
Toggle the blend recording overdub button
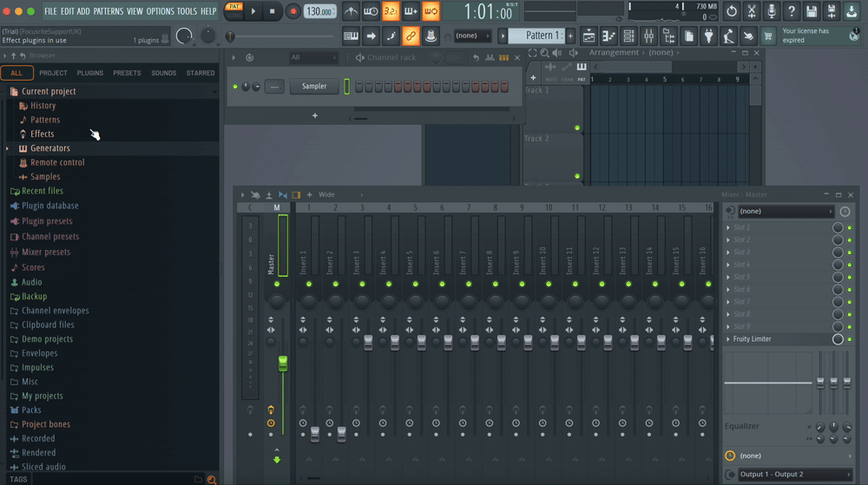[411, 11]
